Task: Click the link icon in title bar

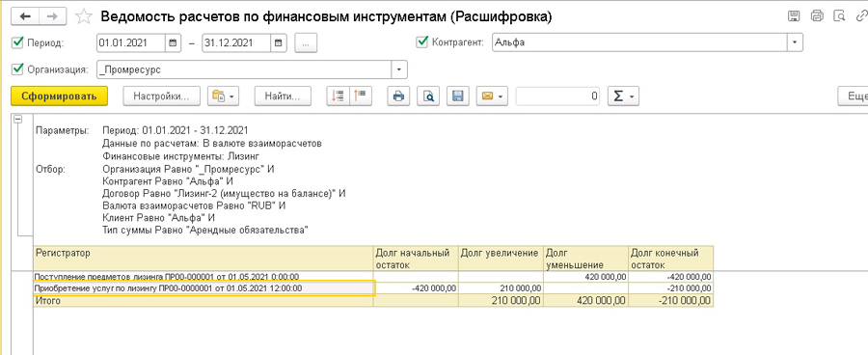Action: [x=861, y=16]
